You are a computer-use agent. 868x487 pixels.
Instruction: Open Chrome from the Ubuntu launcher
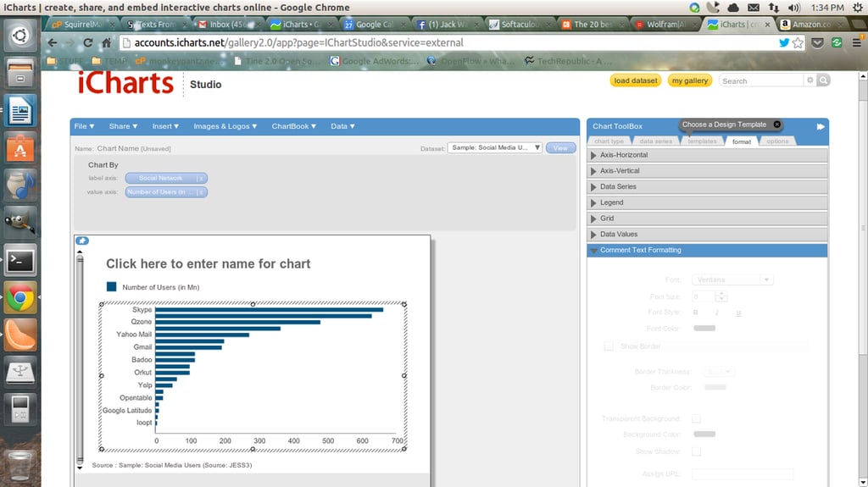click(x=20, y=298)
